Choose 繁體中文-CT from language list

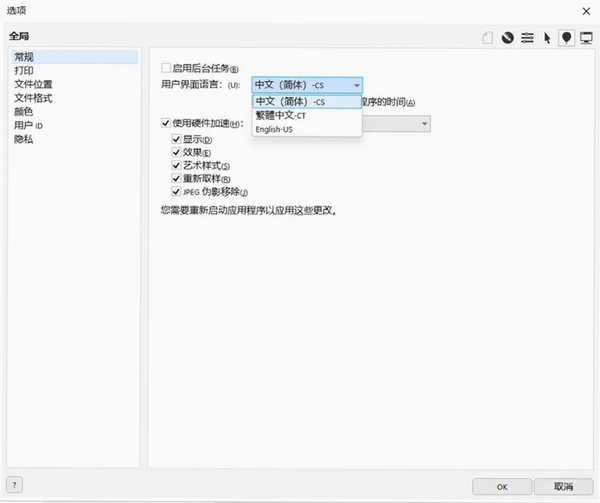(x=307, y=115)
